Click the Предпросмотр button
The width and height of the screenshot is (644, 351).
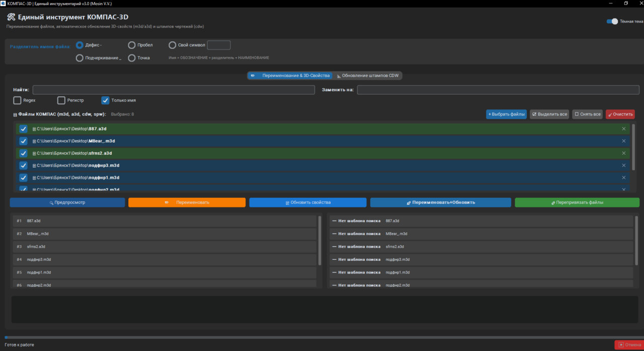tap(67, 202)
